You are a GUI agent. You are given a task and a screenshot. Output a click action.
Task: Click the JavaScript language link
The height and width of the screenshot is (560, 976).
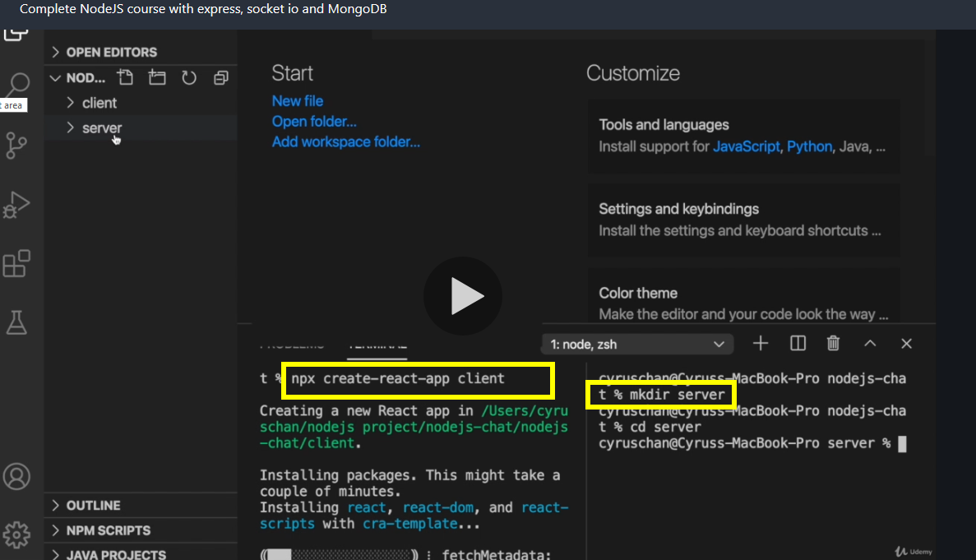746,147
